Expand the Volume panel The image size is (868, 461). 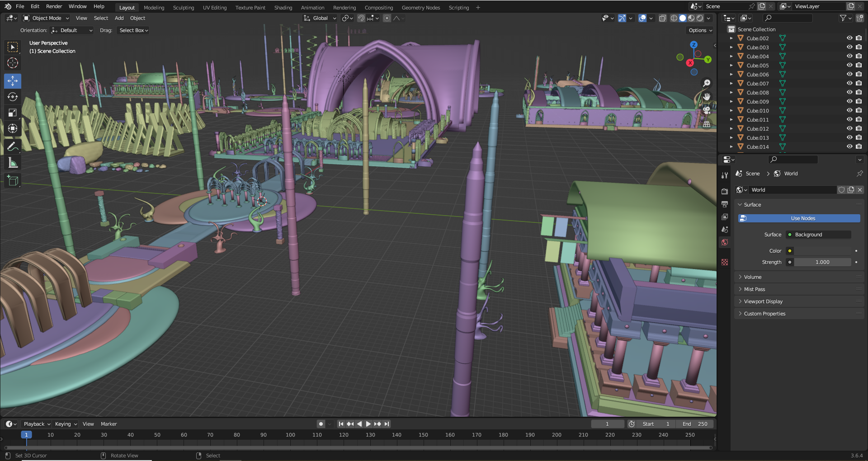pyautogui.click(x=753, y=277)
